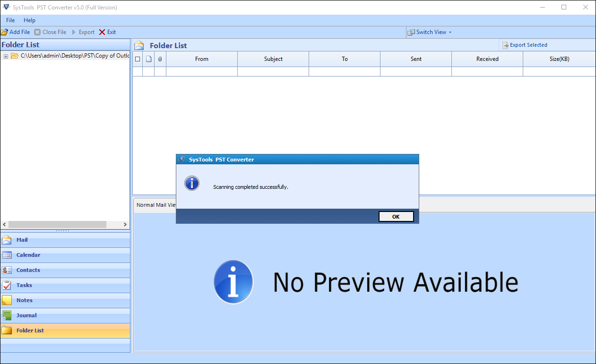Image resolution: width=596 pixels, height=364 pixels.
Task: Select the C:\Users\admin\Desktop\PST tree path
Action: pos(75,56)
